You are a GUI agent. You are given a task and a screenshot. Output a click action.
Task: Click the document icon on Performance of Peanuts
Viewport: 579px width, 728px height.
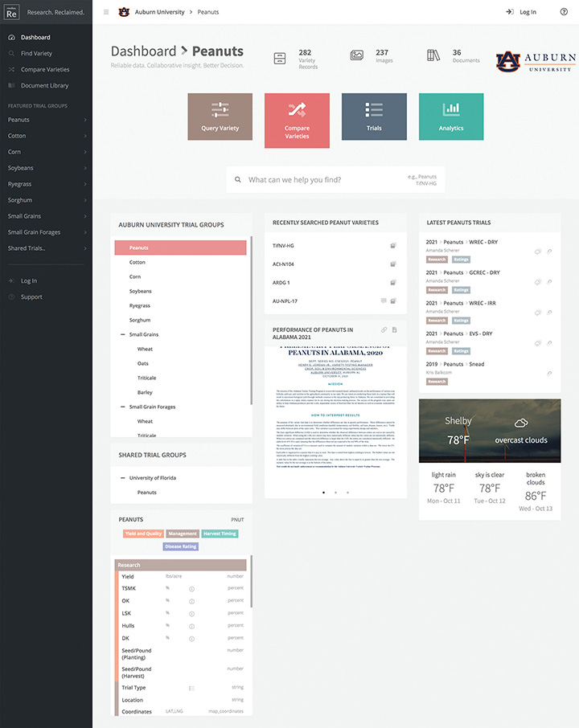click(395, 330)
